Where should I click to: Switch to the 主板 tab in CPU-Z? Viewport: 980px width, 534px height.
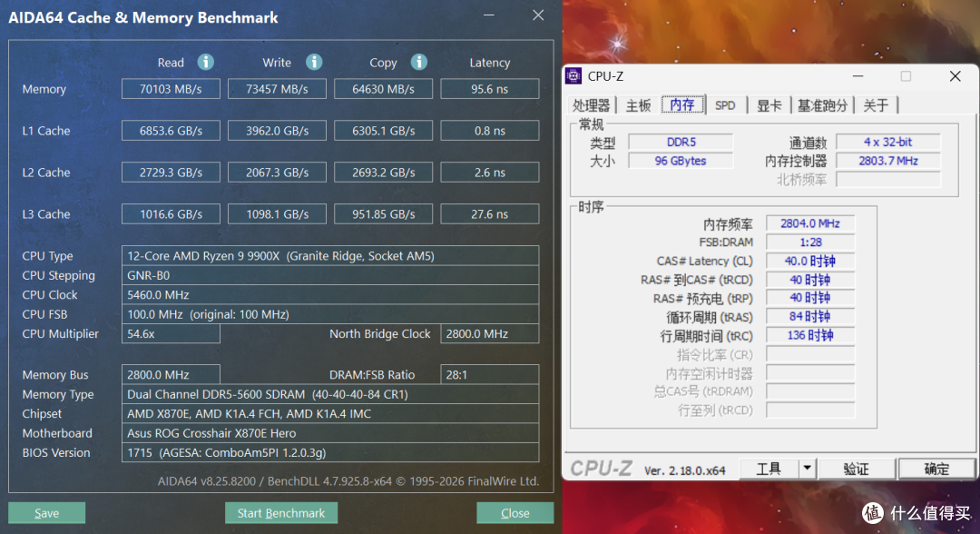(x=638, y=105)
